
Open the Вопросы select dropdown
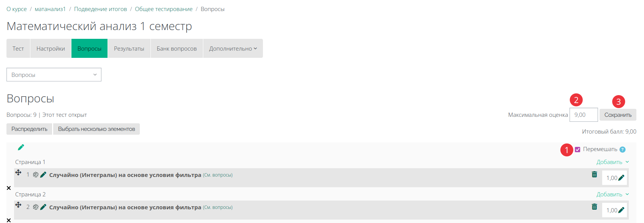point(54,75)
